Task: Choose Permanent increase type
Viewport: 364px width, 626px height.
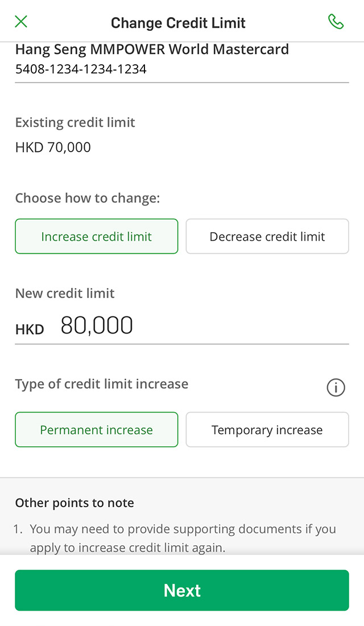Action: click(97, 430)
